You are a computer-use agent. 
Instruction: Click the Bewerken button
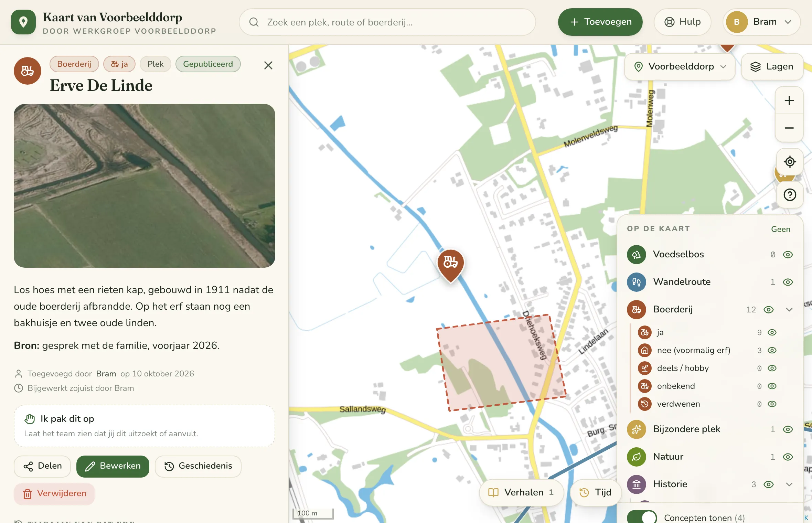[113, 466]
